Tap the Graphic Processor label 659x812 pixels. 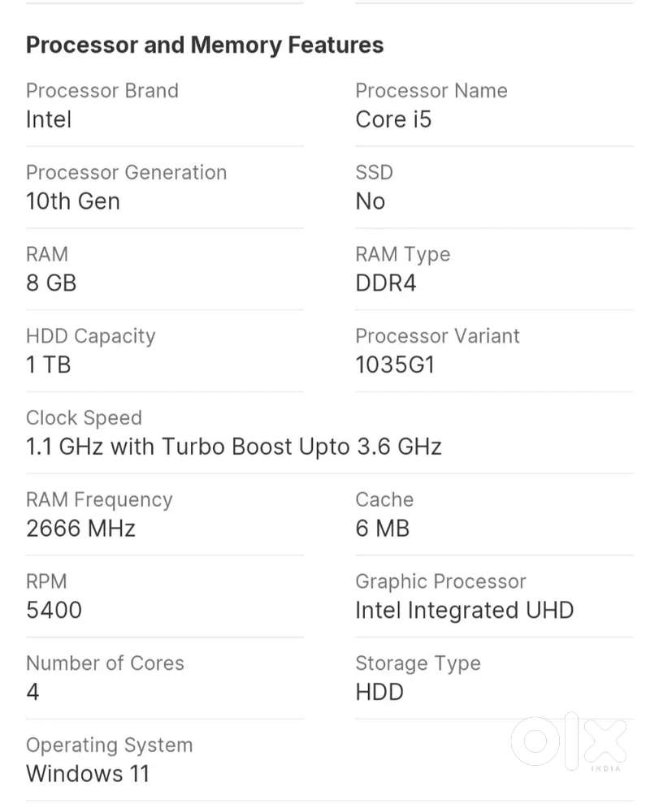440,581
